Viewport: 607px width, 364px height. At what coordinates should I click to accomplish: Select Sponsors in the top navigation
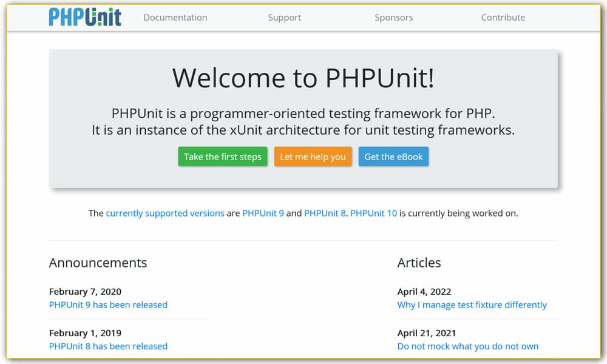(393, 18)
